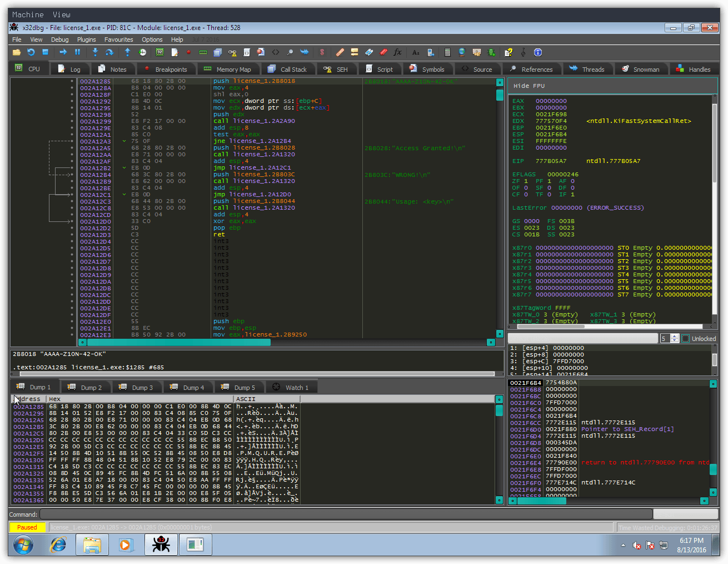This screenshot has width=728, height=564.
Task: Open Windows Explorer from the taskbar
Action: pos(92,545)
